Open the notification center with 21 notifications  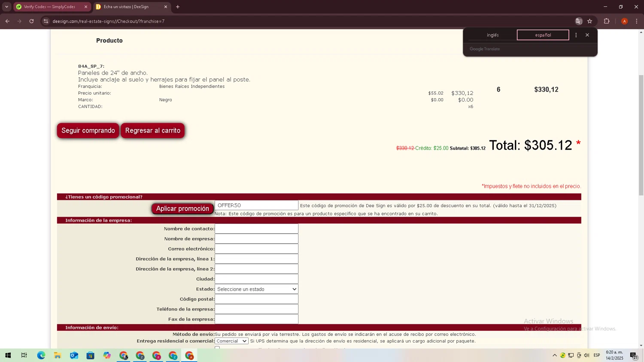(x=634, y=355)
